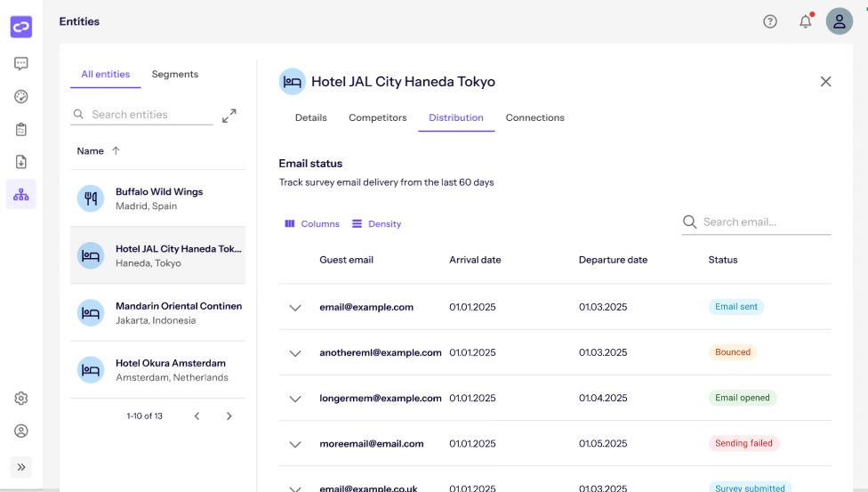Click the Entities page heading
This screenshot has width=868, height=492.
(79, 21)
